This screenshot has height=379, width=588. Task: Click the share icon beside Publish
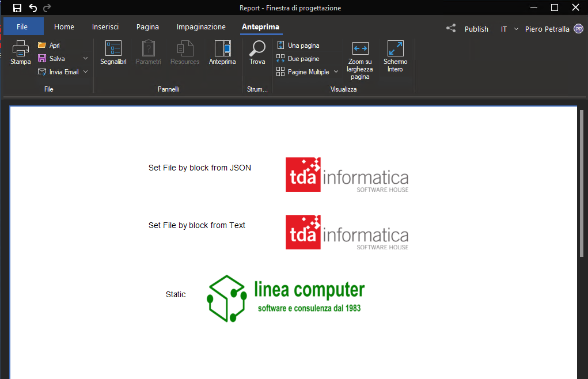451,28
